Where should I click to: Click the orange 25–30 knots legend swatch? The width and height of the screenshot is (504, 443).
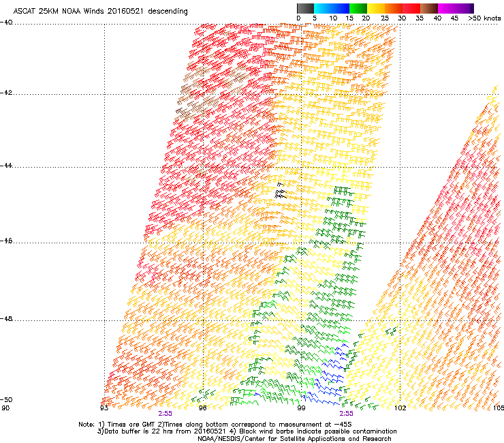394,8
